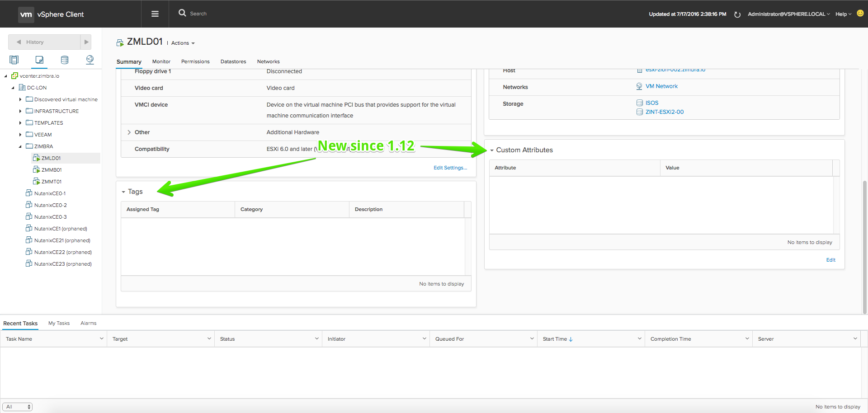
Task: Select the DC-LON datacenter
Action: tap(37, 88)
